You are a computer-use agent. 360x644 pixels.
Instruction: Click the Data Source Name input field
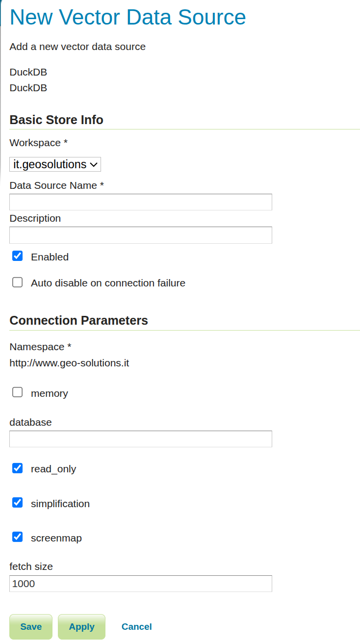[140, 202]
